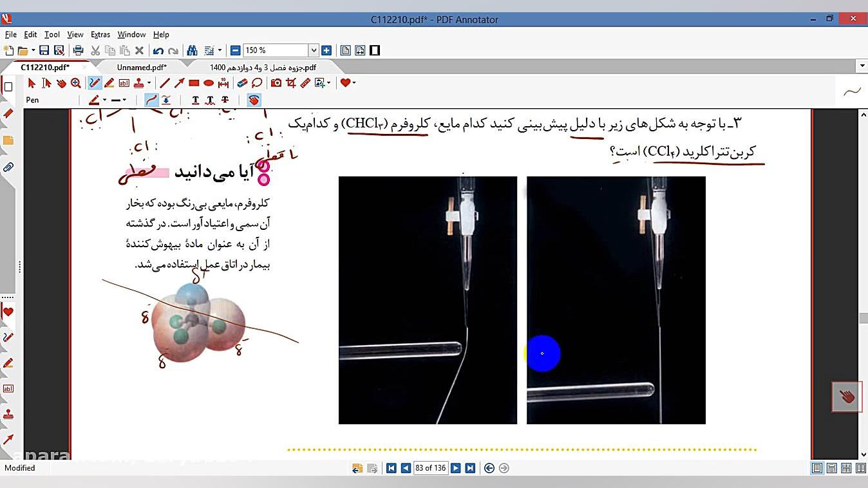
Task: Activate the Snapshot camera tool
Action: [x=276, y=83]
